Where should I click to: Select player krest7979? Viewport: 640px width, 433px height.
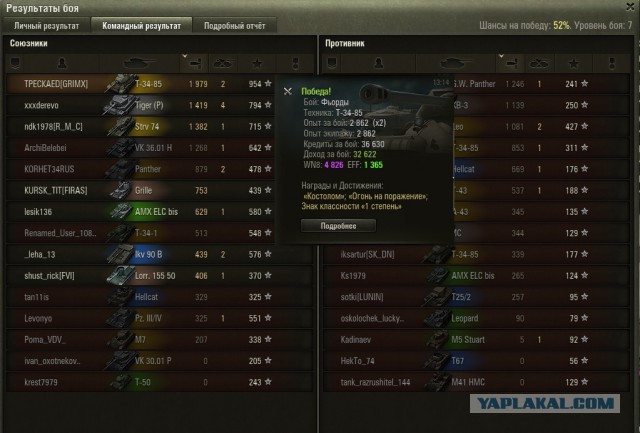click(x=40, y=382)
